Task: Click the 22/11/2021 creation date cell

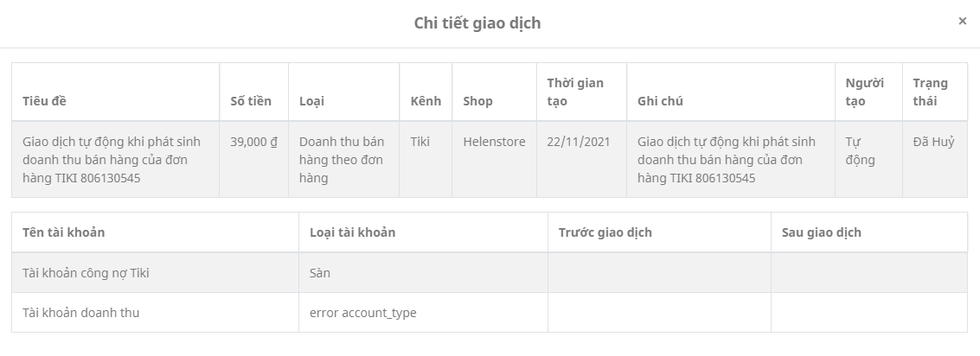Action: click(x=578, y=142)
